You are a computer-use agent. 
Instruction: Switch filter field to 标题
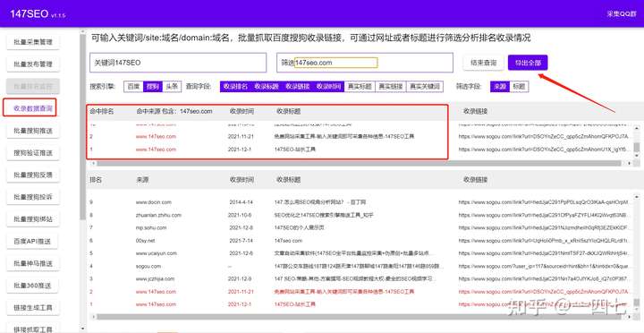pyautogui.click(x=519, y=86)
